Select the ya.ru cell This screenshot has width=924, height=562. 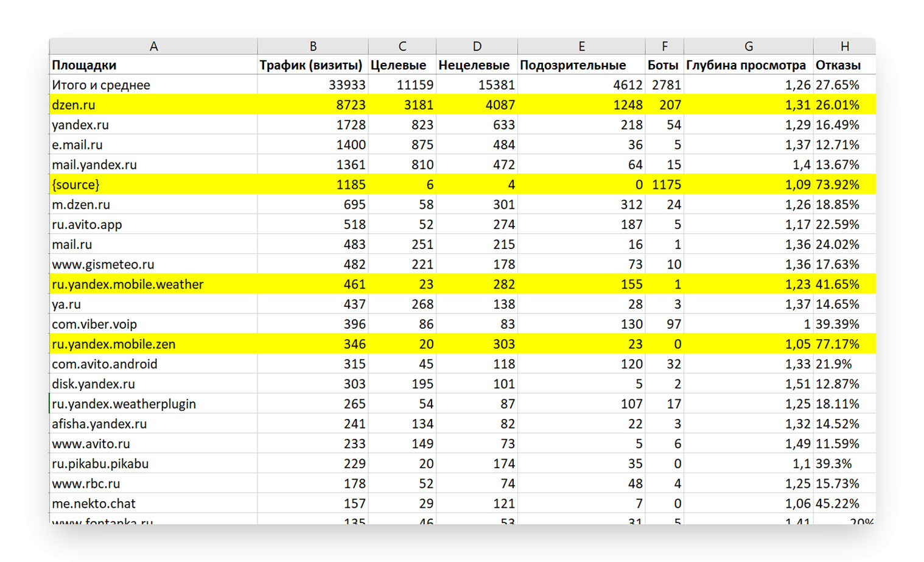click(153, 304)
